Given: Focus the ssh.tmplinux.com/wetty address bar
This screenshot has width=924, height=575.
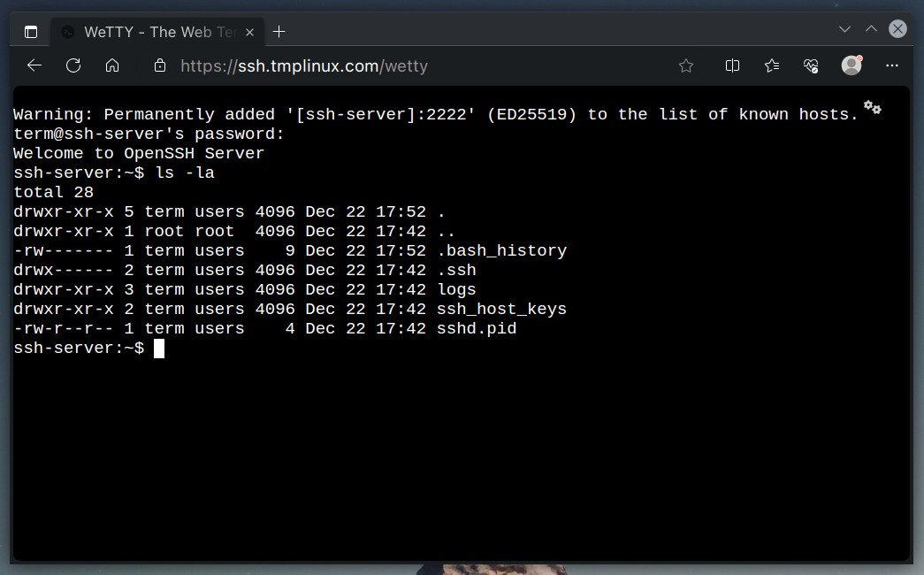Looking at the screenshot, I should [x=304, y=65].
